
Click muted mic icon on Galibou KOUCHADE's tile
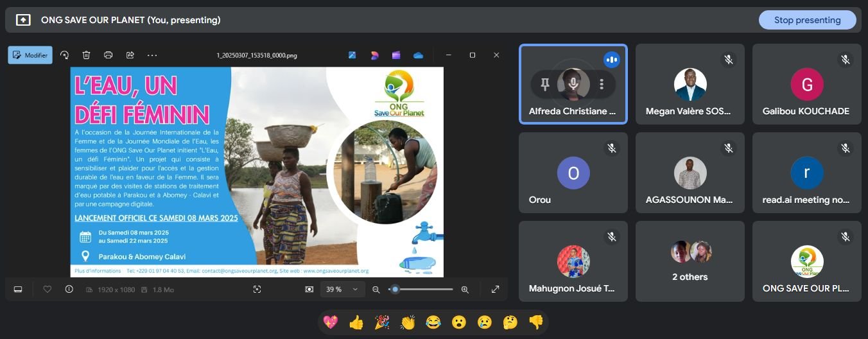pos(846,60)
